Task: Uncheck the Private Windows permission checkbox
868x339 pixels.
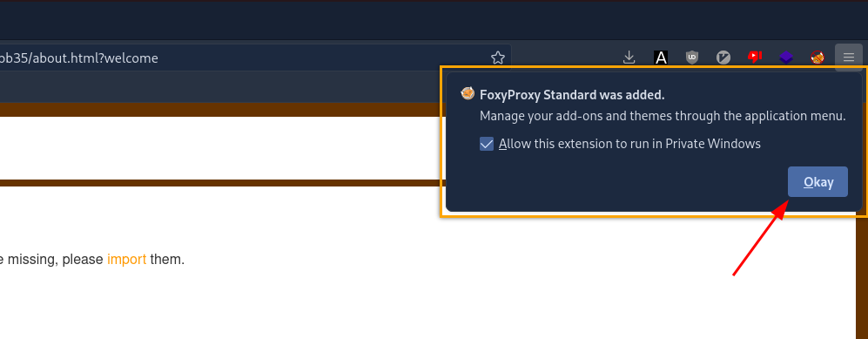Action: [487, 144]
